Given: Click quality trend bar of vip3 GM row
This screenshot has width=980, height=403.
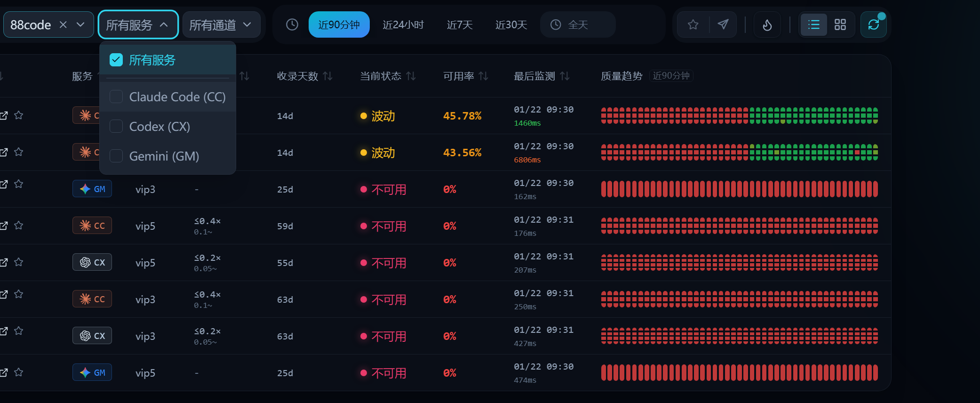Looking at the screenshot, I should (740, 189).
